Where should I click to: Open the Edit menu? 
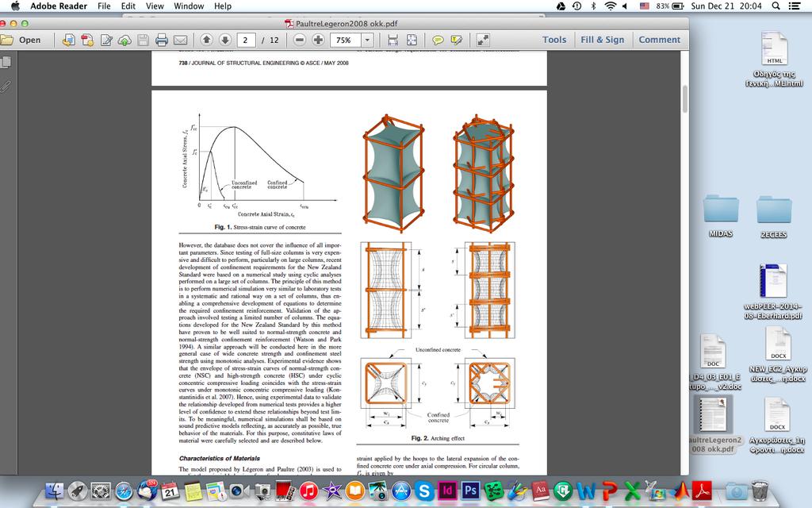(x=128, y=6)
